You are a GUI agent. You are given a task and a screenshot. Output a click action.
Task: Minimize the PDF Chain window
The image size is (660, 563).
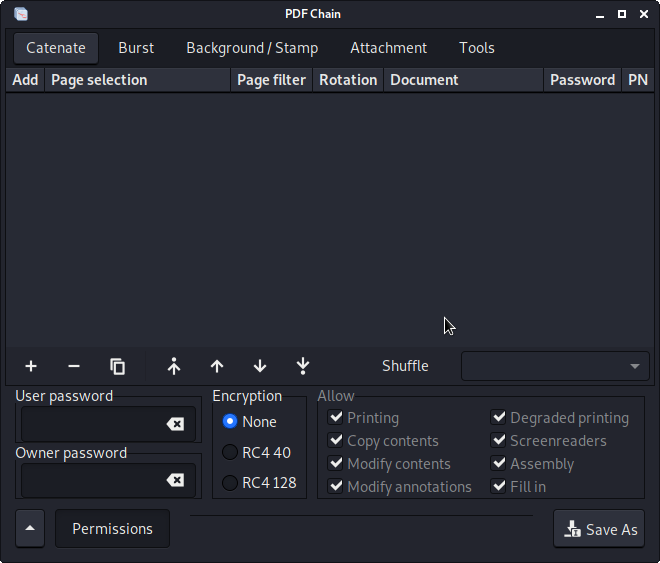coord(600,14)
